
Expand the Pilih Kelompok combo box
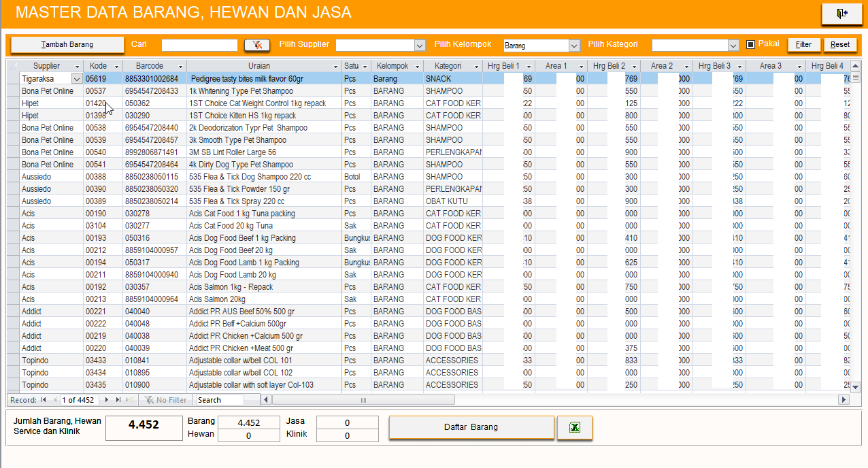(x=573, y=46)
